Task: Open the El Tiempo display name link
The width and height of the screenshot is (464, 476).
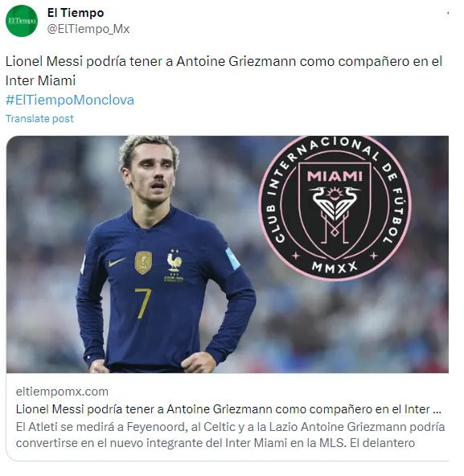Action: point(76,13)
